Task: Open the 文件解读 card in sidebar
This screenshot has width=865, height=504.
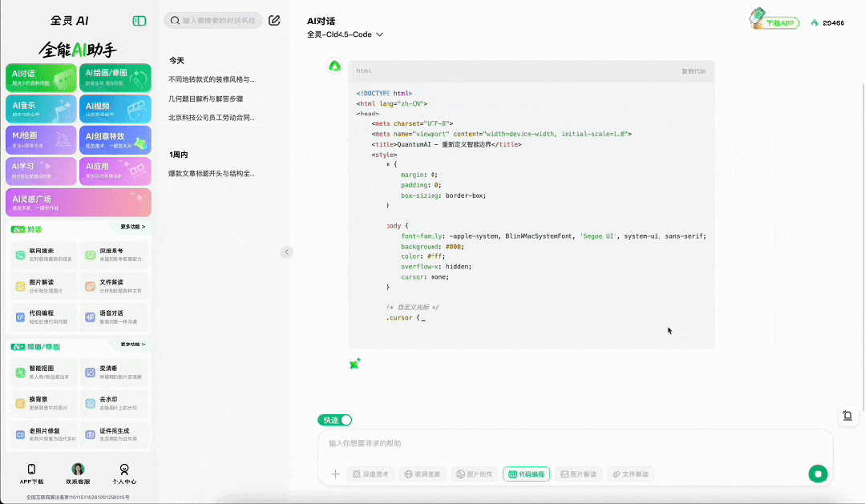Action: (114, 286)
